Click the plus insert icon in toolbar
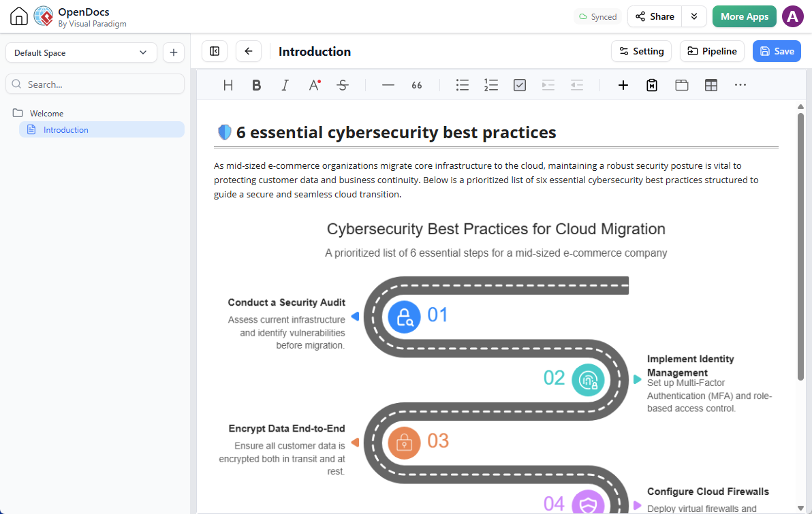The image size is (812, 514). pos(623,85)
